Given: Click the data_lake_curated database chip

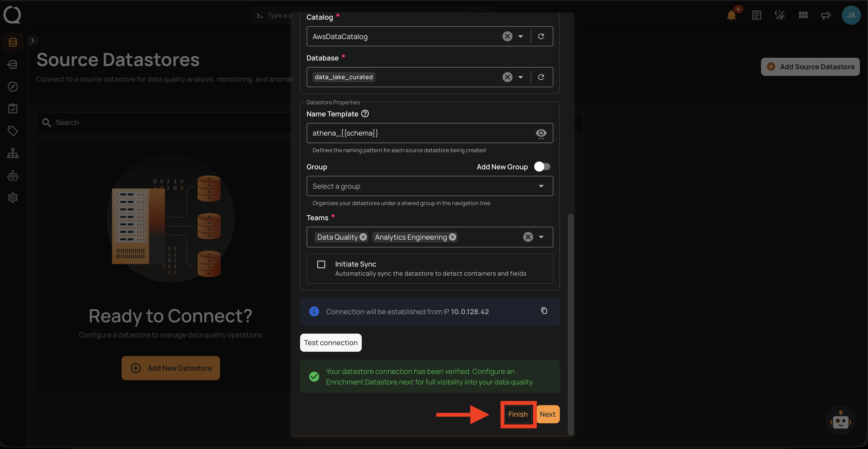Looking at the screenshot, I should [x=344, y=77].
